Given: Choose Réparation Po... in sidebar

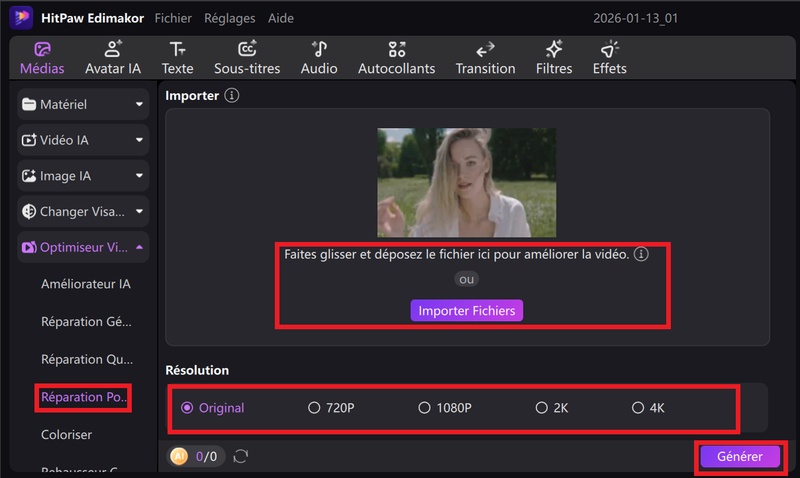Looking at the screenshot, I should [x=84, y=397].
